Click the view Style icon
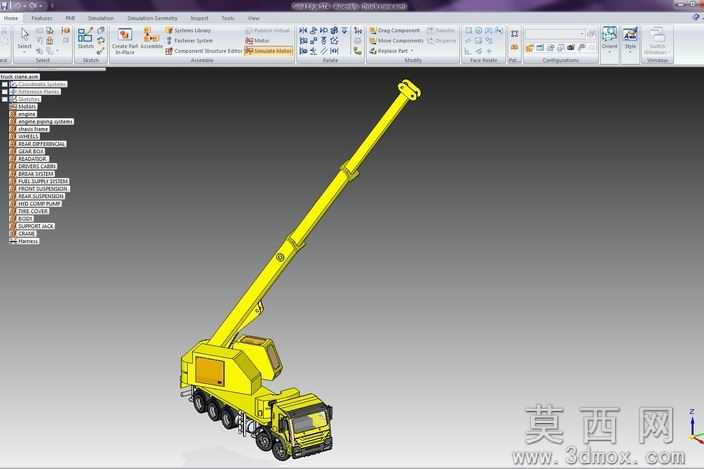The width and height of the screenshot is (704, 469). (x=630, y=34)
